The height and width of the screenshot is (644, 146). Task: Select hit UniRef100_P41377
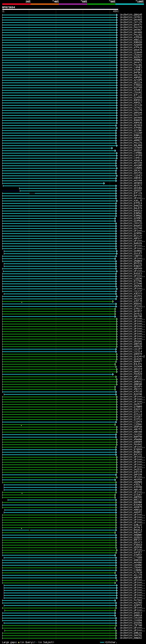pyautogui.click(x=131, y=115)
